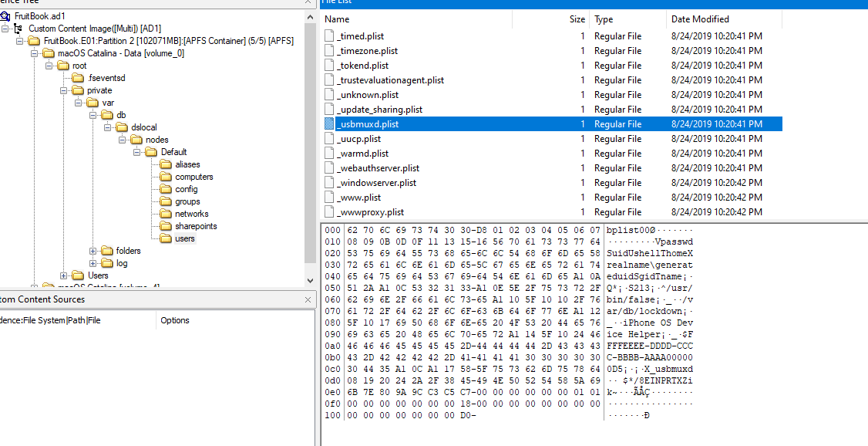Sort file list by Name column
The image size is (868, 446).
tap(416, 19)
